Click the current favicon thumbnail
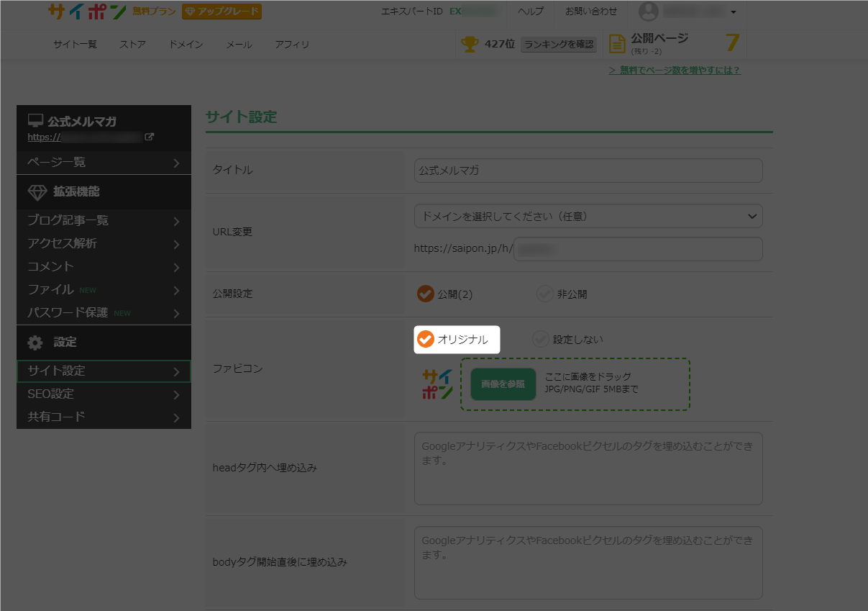 pyautogui.click(x=438, y=384)
